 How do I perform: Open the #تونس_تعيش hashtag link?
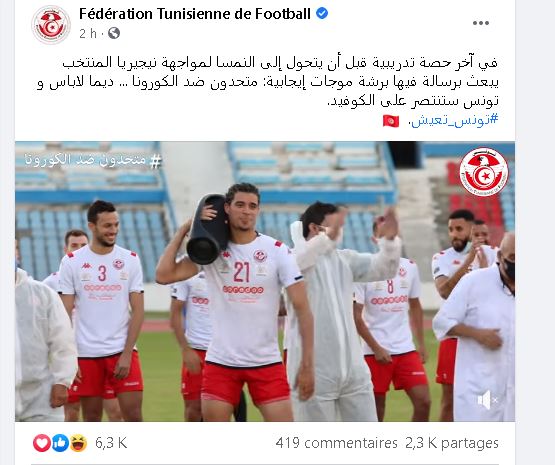pyautogui.click(x=454, y=119)
